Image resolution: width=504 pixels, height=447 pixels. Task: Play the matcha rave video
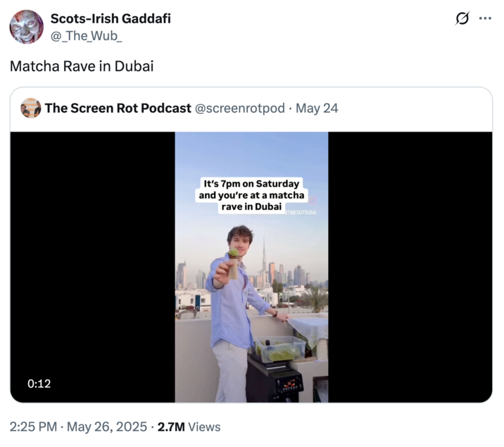[x=251, y=267]
